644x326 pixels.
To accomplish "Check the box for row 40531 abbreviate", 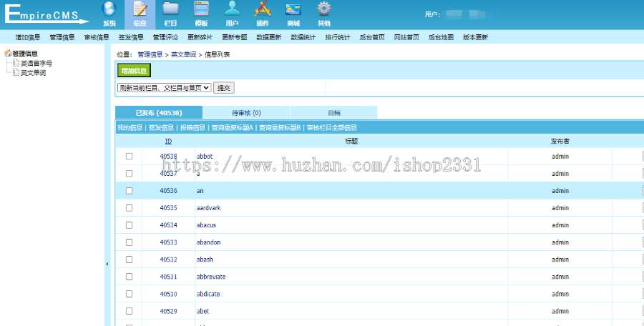I will [129, 277].
